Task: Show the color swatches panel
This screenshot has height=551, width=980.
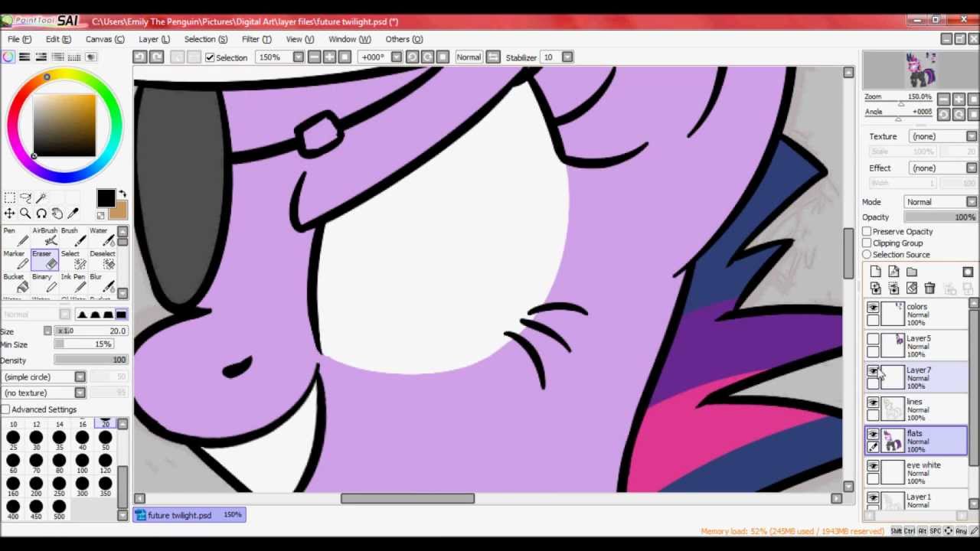Action: [74, 57]
